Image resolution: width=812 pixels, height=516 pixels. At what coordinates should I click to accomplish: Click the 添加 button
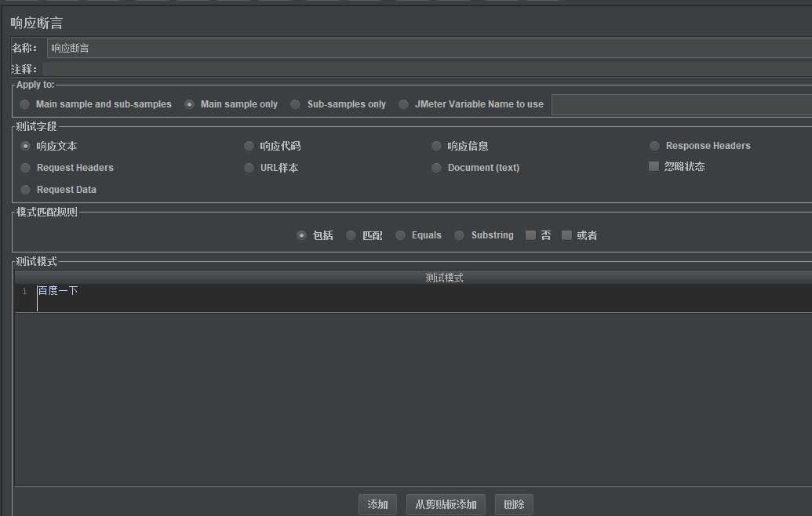(x=377, y=504)
